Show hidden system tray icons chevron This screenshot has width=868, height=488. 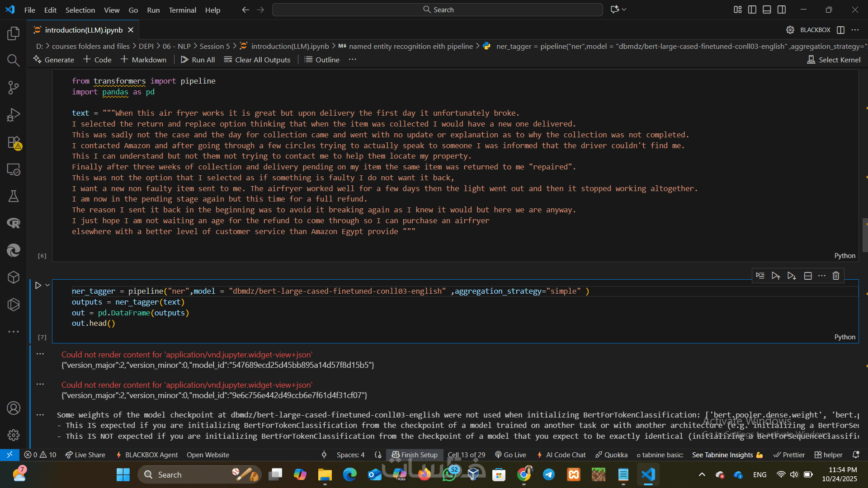coord(702,474)
